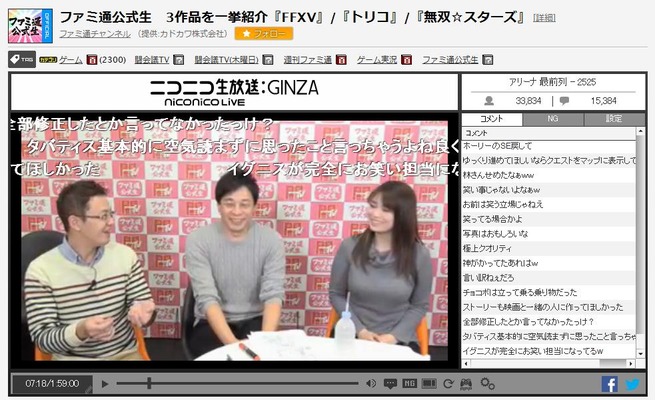Click the dictionary icon next to 週刊ファミ通

point(341,60)
